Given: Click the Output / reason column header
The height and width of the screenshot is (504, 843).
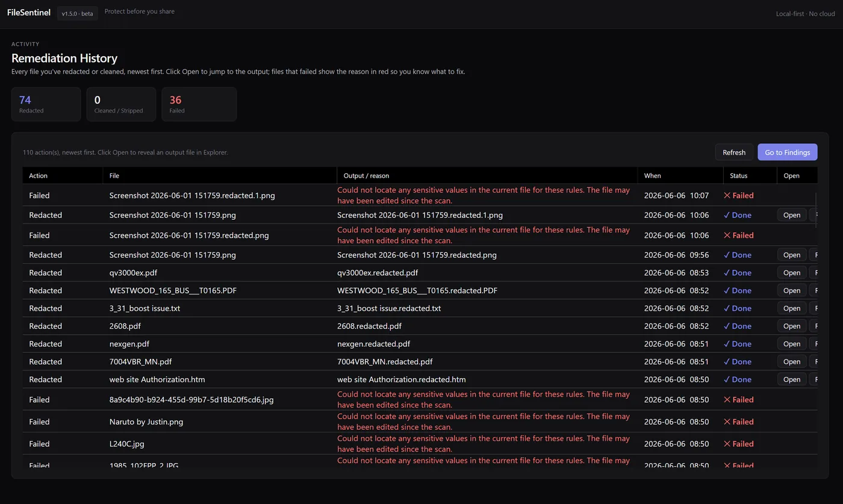Looking at the screenshot, I should 487,176.
